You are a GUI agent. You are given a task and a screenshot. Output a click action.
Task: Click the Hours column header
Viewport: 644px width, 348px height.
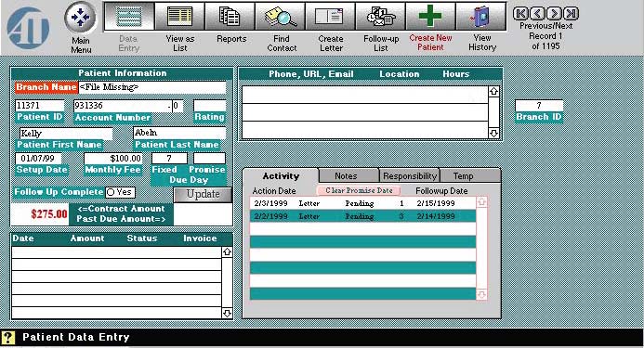point(456,74)
